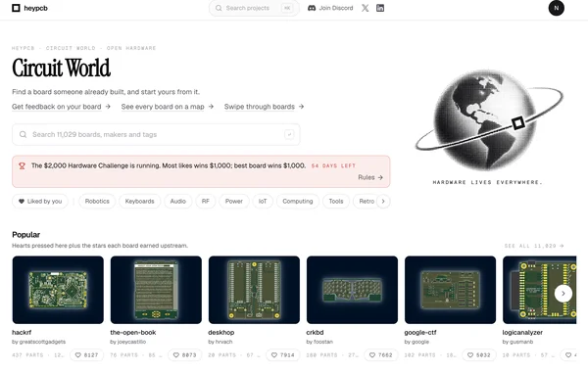Open the challenge Rules link
The width and height of the screenshot is (588, 372).
(x=370, y=177)
